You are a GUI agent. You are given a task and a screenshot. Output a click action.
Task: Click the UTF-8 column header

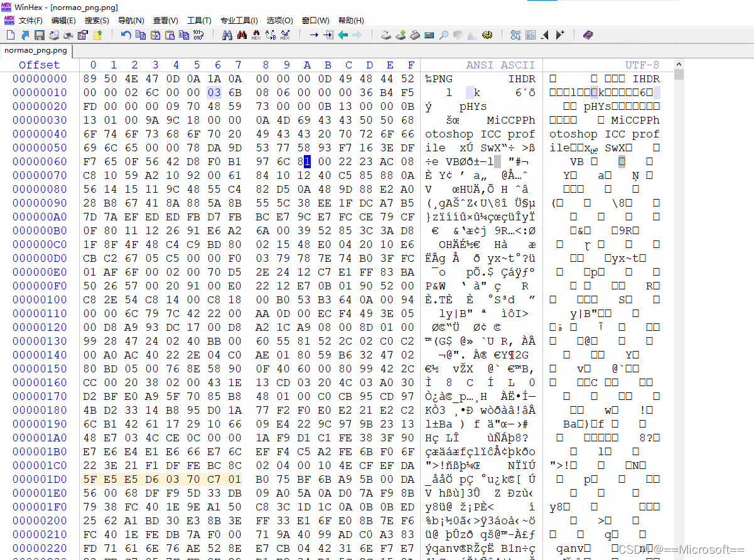pyautogui.click(x=642, y=65)
